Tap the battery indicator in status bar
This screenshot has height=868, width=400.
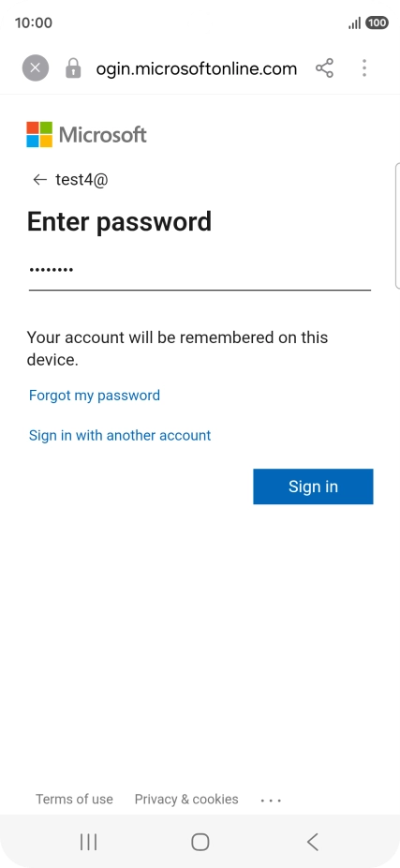click(x=377, y=22)
